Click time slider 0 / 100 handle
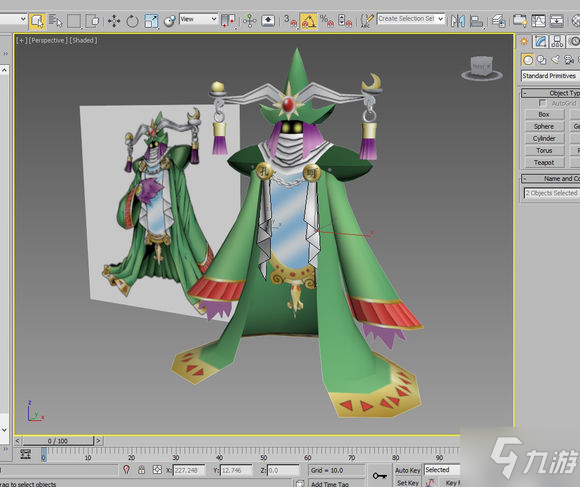Image resolution: width=580 pixels, height=487 pixels. [x=58, y=441]
